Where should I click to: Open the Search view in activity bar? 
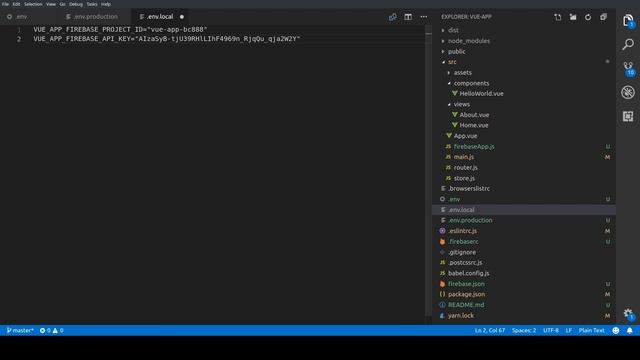(628, 44)
